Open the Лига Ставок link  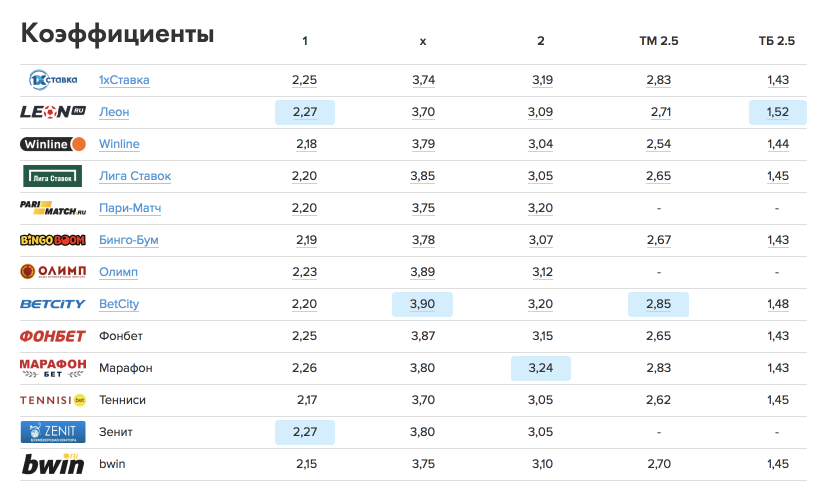tap(135, 176)
